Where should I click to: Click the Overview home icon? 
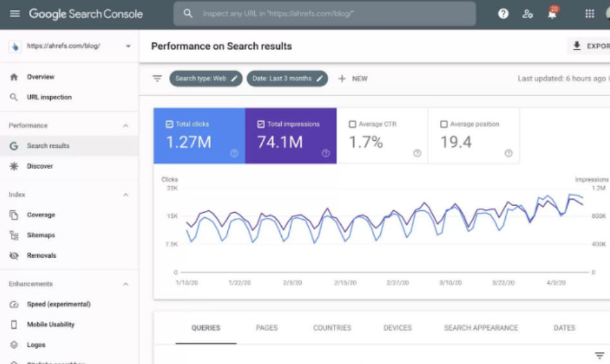pos(14,77)
